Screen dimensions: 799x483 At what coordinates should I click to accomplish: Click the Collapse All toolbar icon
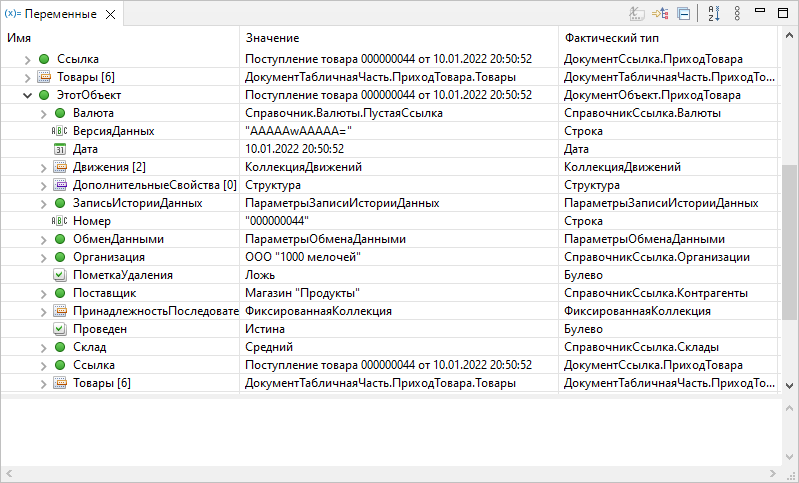(x=684, y=14)
